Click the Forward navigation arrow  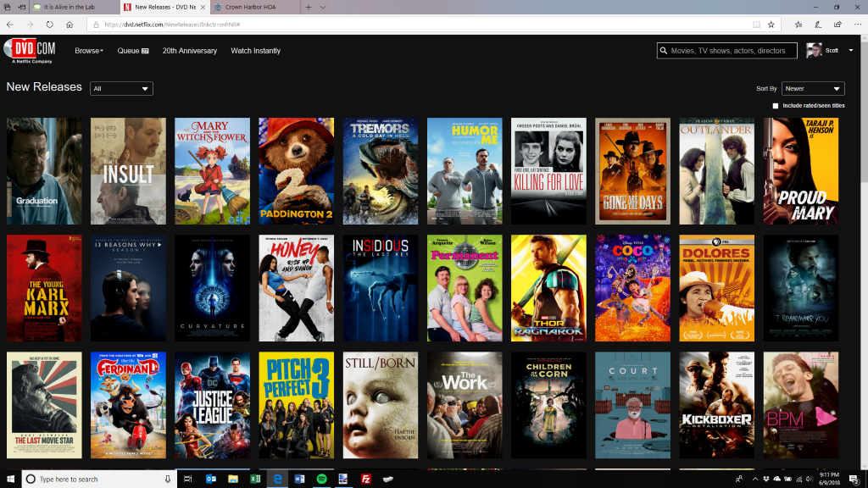point(30,25)
